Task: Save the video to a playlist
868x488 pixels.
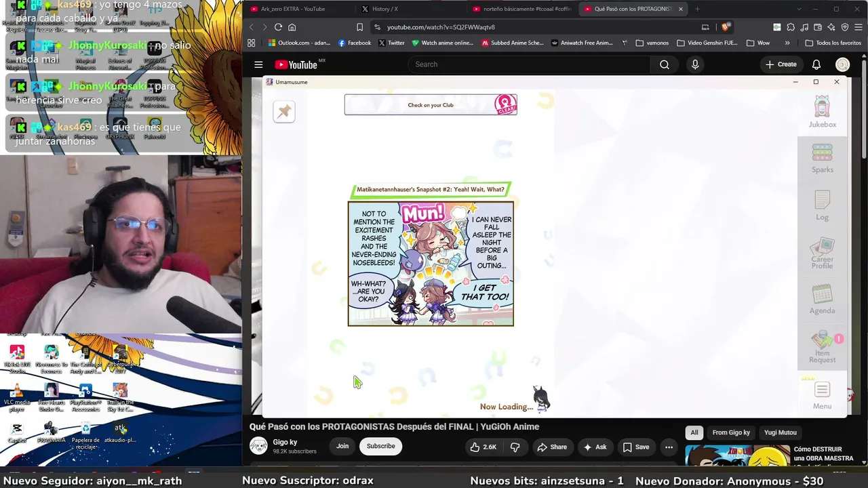Action: [x=636, y=447]
